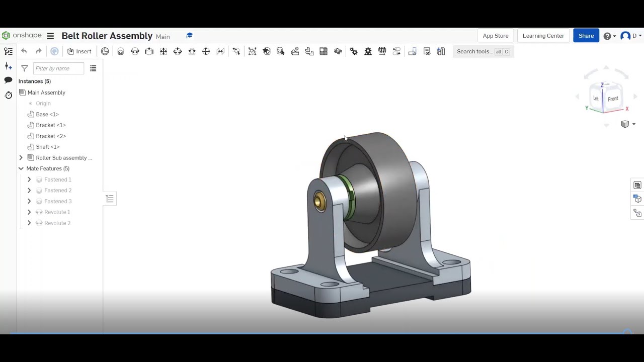Open the view display options dropdown

(628, 124)
